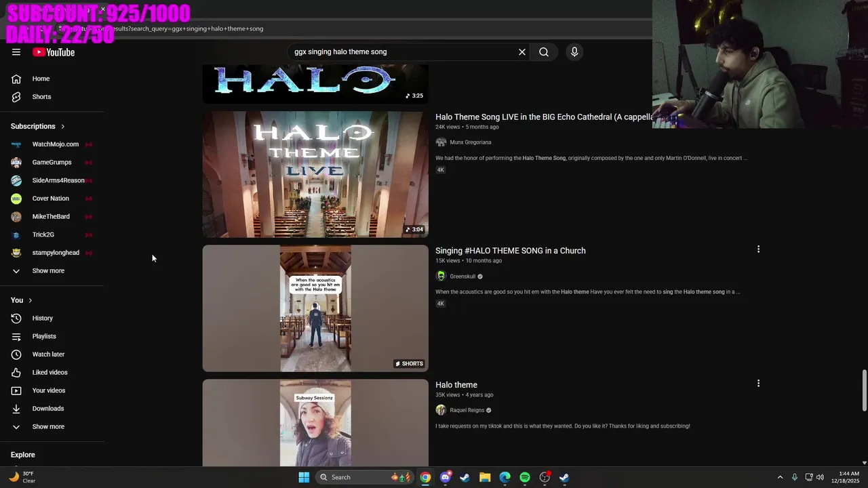This screenshot has width=868, height=488.
Task: Start voice search with the microphone
Action: click(x=574, y=52)
